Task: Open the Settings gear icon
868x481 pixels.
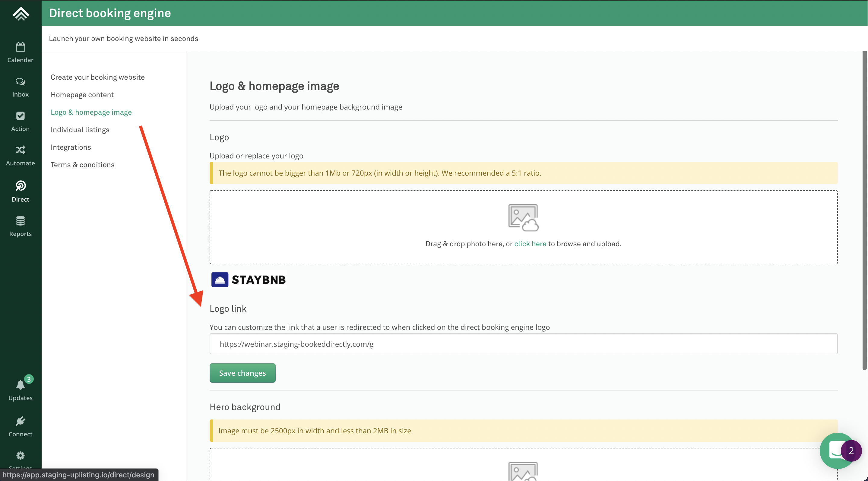Action: [21, 455]
